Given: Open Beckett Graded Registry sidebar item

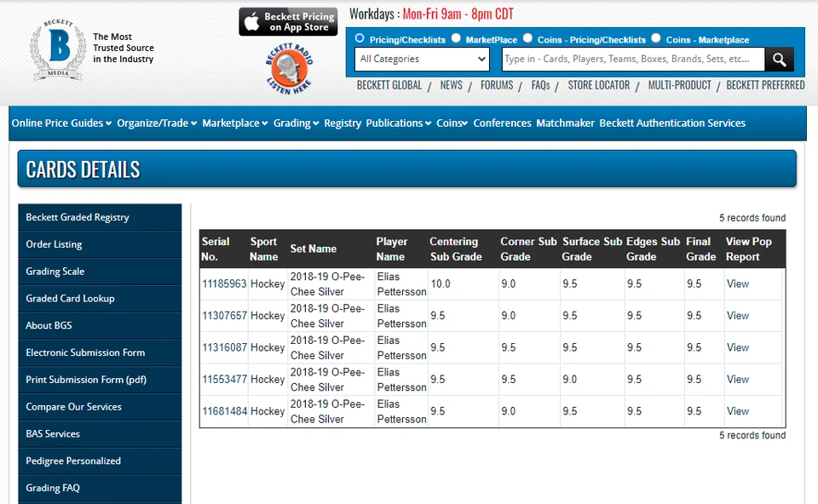Looking at the screenshot, I should (x=100, y=217).
